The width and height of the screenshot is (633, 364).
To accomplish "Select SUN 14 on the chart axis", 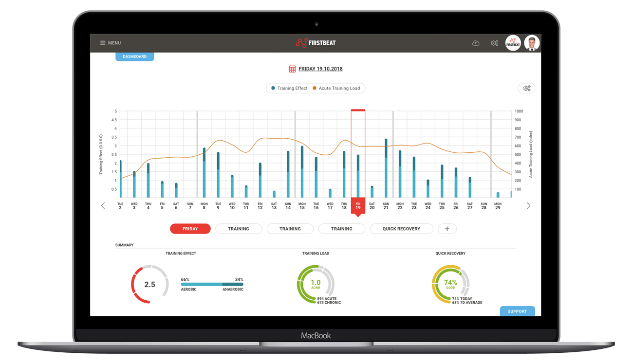I will click(x=288, y=206).
